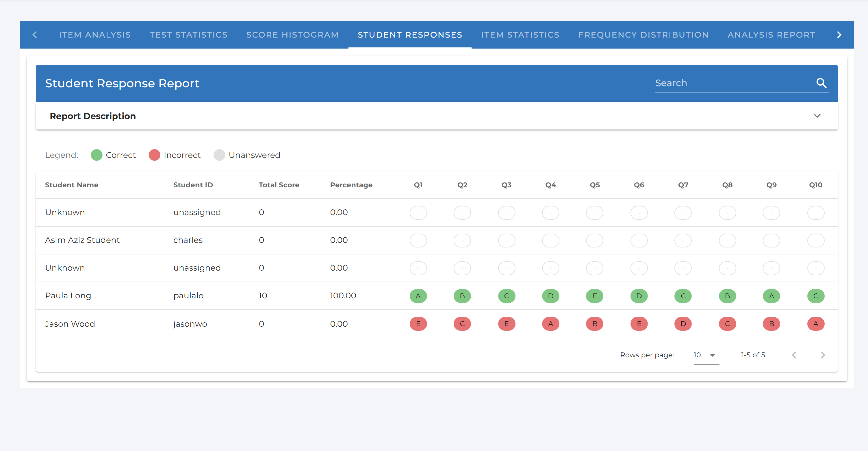Open the Item Statistics tab

[x=520, y=35]
